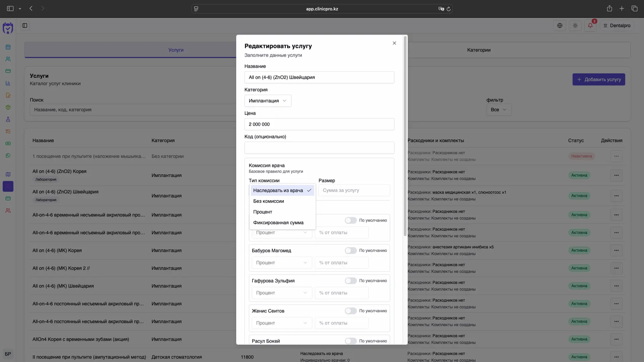Open the patients (people) icon in the sidebar
This screenshot has height=362, width=644.
click(x=8, y=59)
